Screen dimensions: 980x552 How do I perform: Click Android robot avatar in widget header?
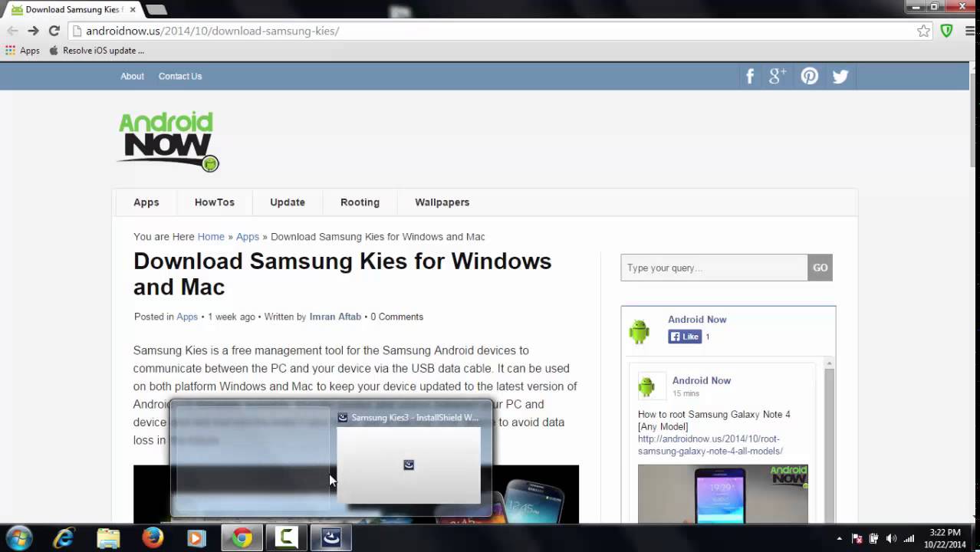tap(640, 330)
